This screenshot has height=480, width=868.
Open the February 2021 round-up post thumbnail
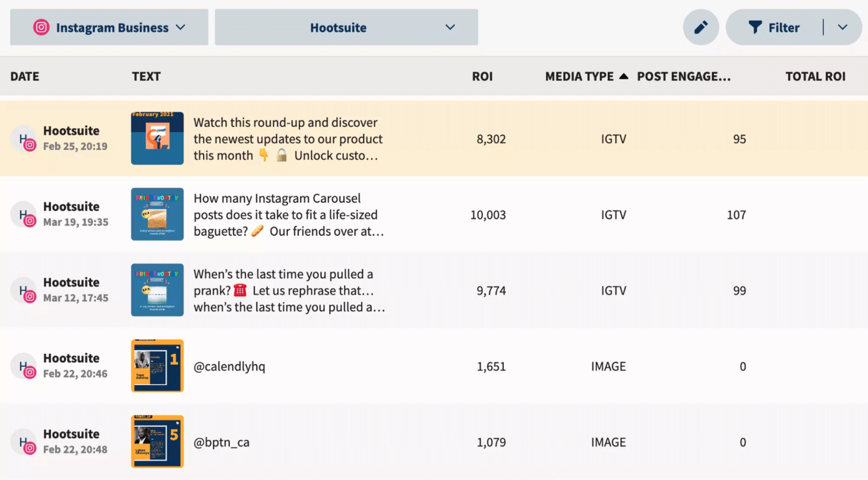(157, 138)
